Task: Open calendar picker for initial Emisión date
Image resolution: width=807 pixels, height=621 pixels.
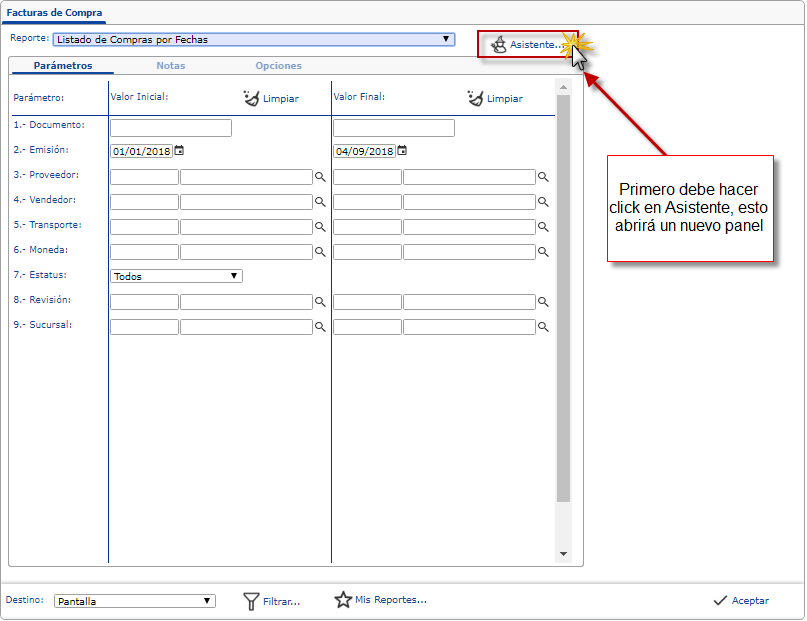Action: point(179,151)
